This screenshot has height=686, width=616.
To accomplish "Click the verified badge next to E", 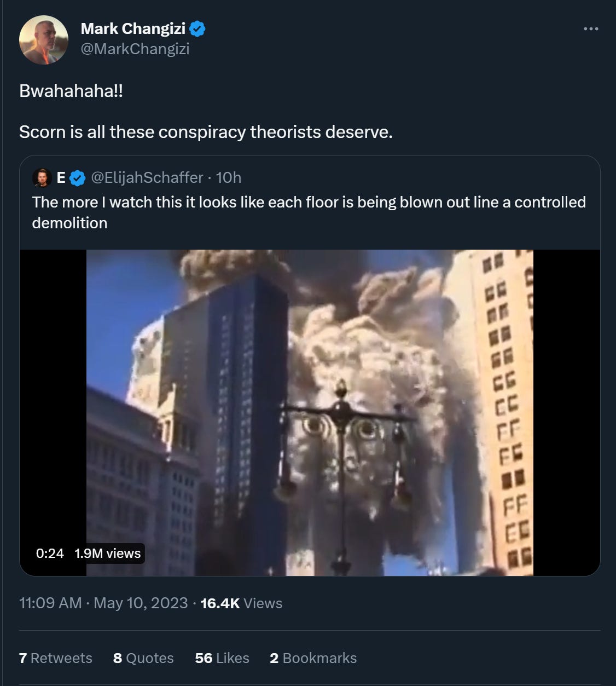I will (x=78, y=178).
